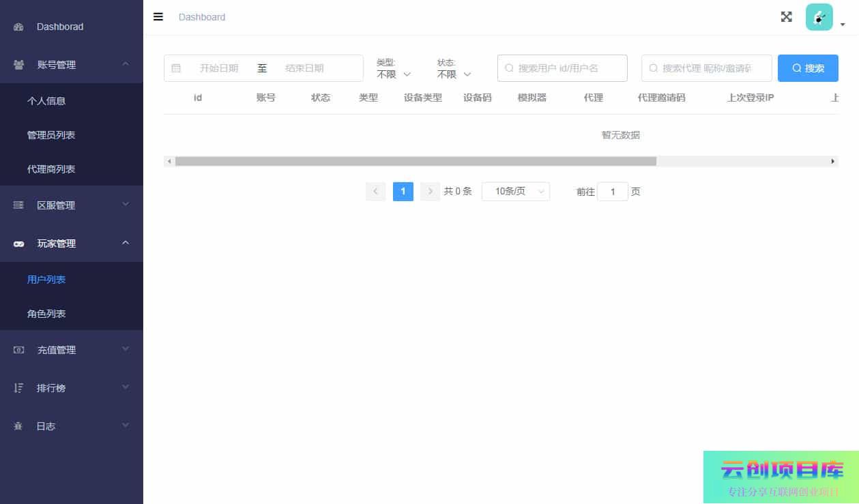
Task: Open the 状态 filter dropdown
Action: click(454, 74)
